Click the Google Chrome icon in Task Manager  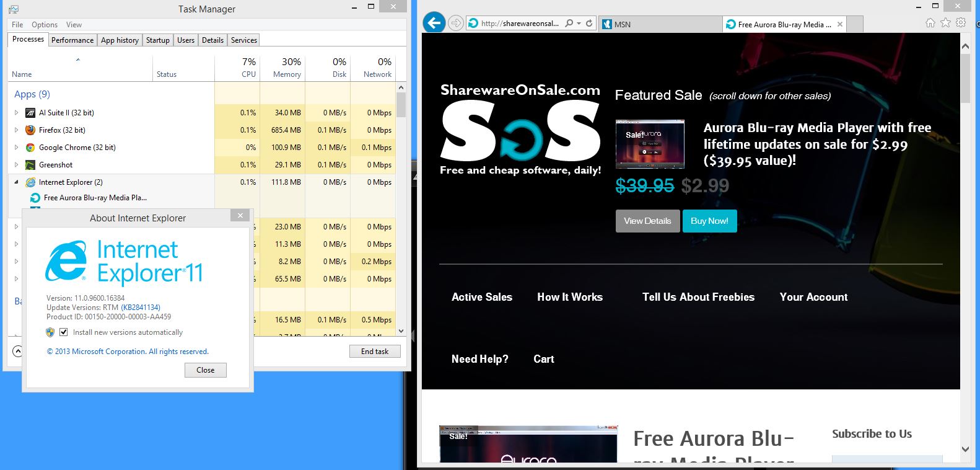click(x=30, y=148)
